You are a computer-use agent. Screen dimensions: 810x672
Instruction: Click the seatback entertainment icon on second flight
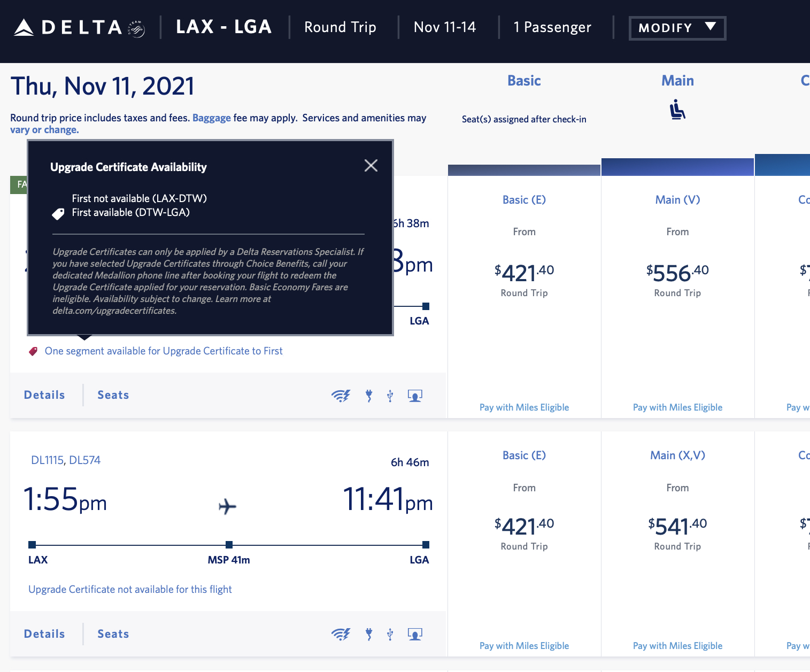(x=415, y=634)
